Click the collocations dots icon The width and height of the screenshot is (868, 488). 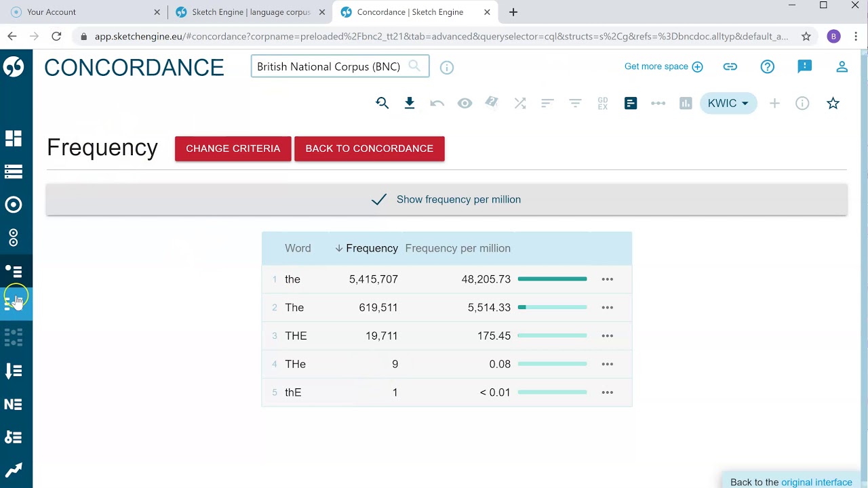click(x=658, y=103)
